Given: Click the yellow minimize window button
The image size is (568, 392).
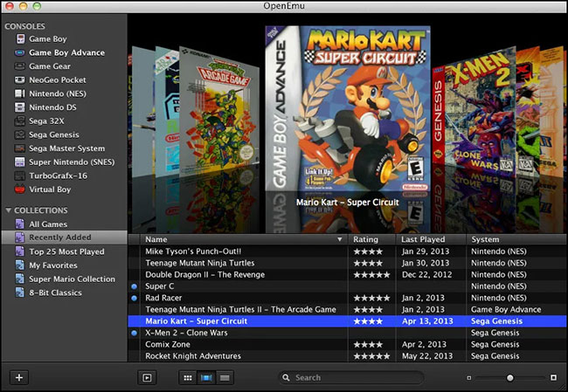Looking at the screenshot, I should tap(24, 6).
